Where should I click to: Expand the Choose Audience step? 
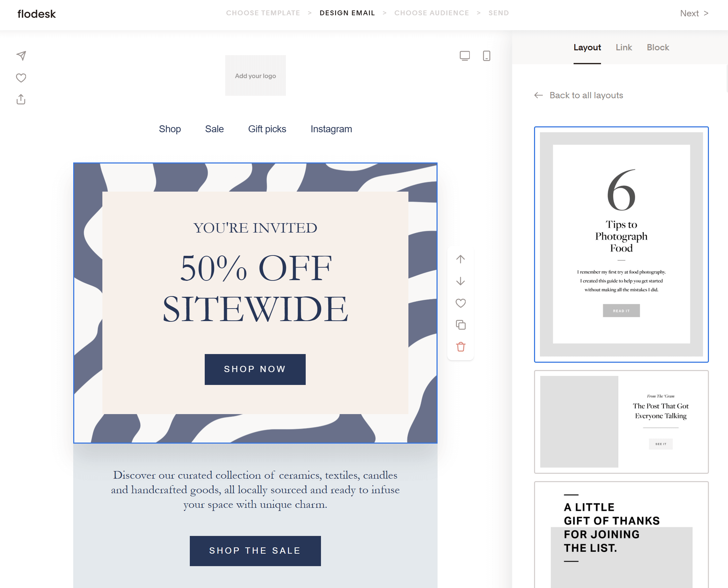[x=432, y=13]
